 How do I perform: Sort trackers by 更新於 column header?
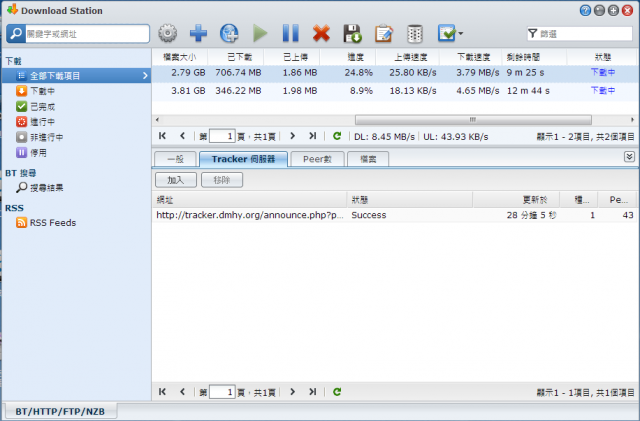(x=516, y=200)
